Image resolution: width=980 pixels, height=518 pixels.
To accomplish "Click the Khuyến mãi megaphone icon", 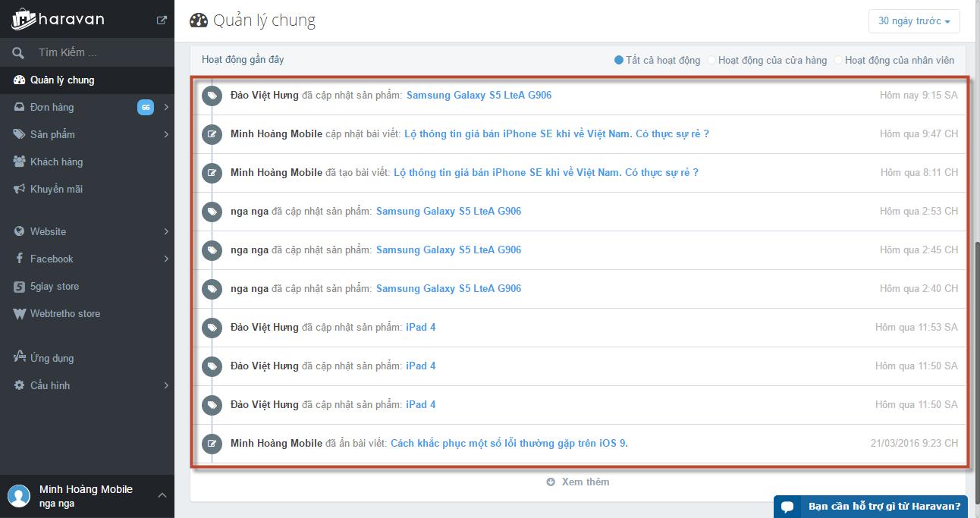I will pyautogui.click(x=19, y=189).
